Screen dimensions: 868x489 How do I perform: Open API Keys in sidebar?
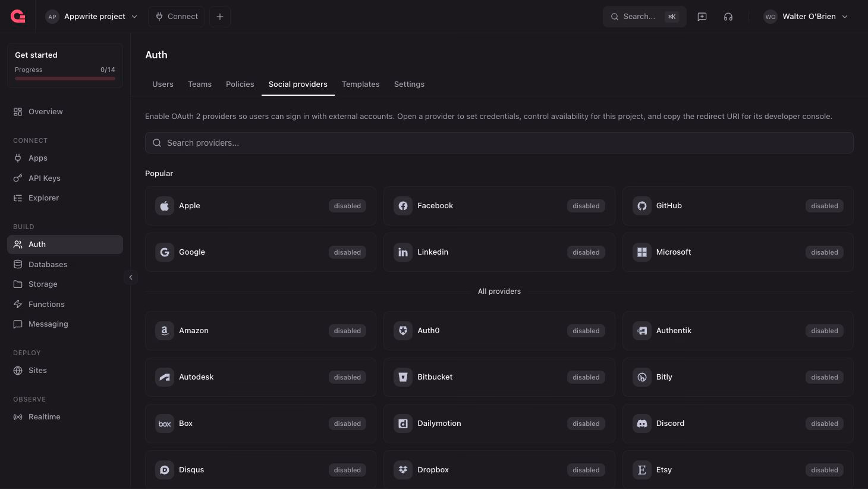[x=65, y=178]
